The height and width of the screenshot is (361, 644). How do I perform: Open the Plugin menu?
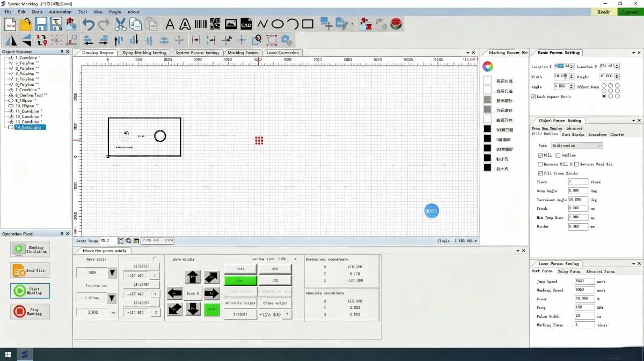pos(115,12)
